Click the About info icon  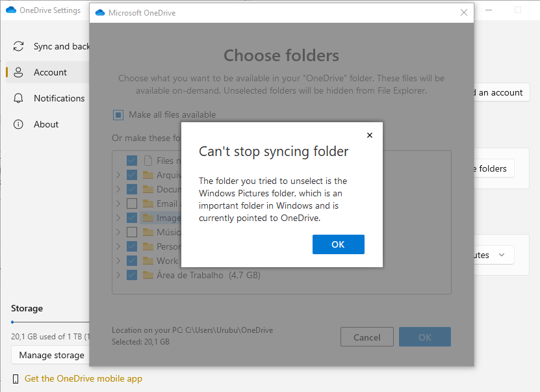point(18,124)
